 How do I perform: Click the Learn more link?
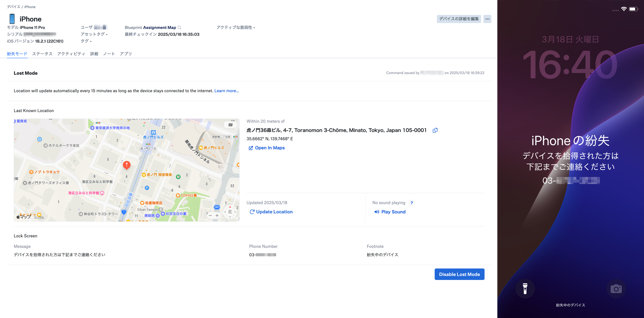(x=226, y=91)
